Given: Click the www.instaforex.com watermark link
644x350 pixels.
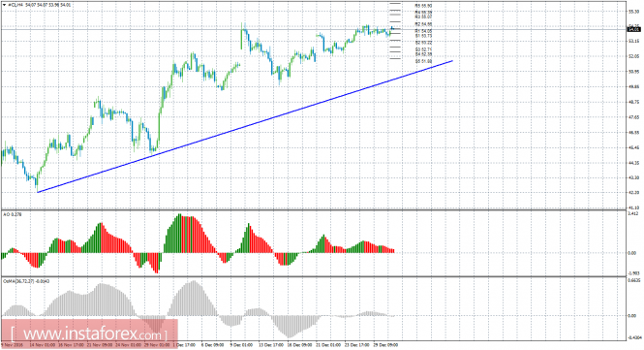Looking at the screenshot, I should coord(89,334).
